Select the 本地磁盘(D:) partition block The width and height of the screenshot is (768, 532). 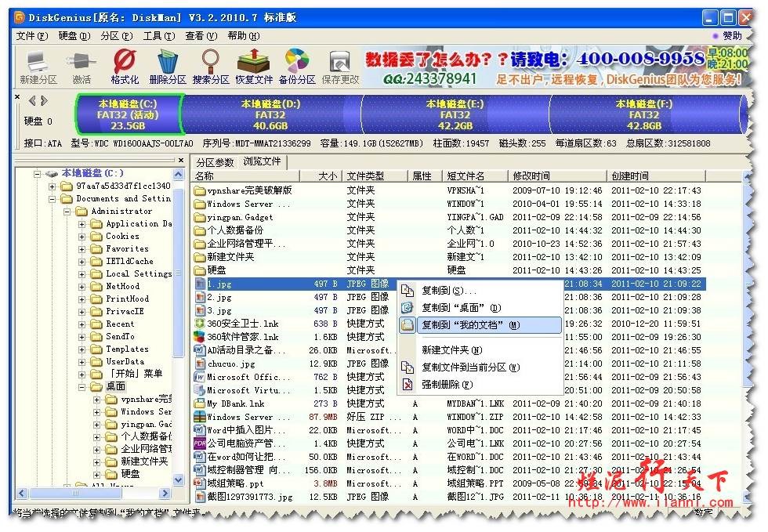(270, 114)
